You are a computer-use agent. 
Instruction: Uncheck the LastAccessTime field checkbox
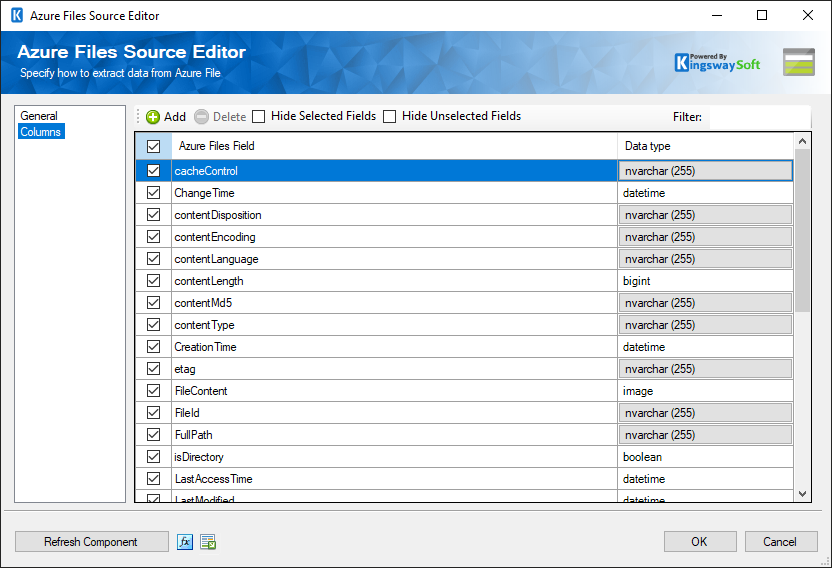tap(153, 479)
